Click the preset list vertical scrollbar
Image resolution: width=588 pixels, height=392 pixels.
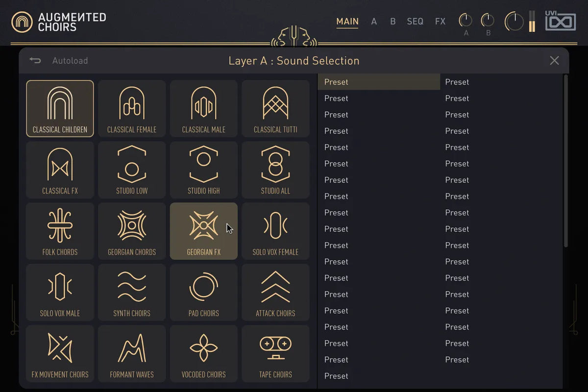pyautogui.click(x=566, y=161)
